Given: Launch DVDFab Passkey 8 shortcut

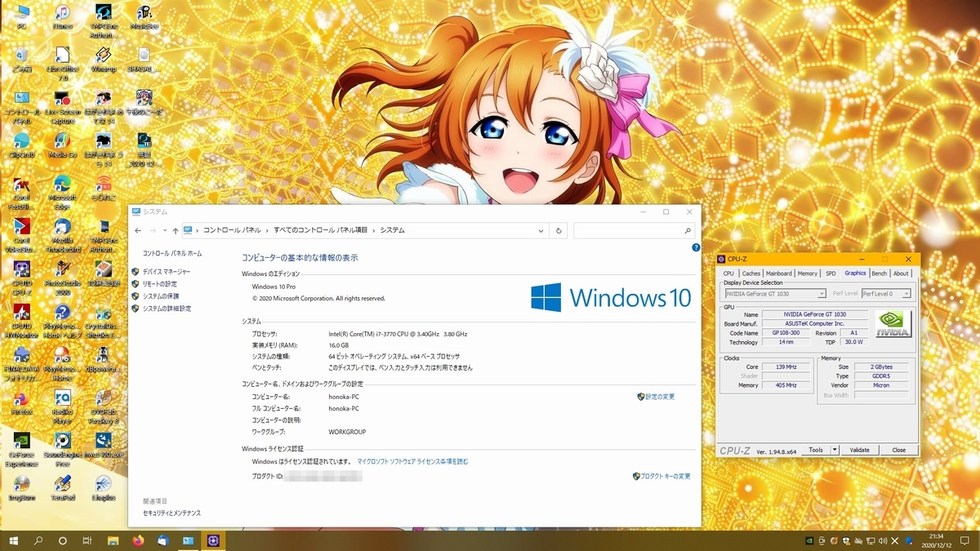Looking at the screenshot, I should (104, 406).
